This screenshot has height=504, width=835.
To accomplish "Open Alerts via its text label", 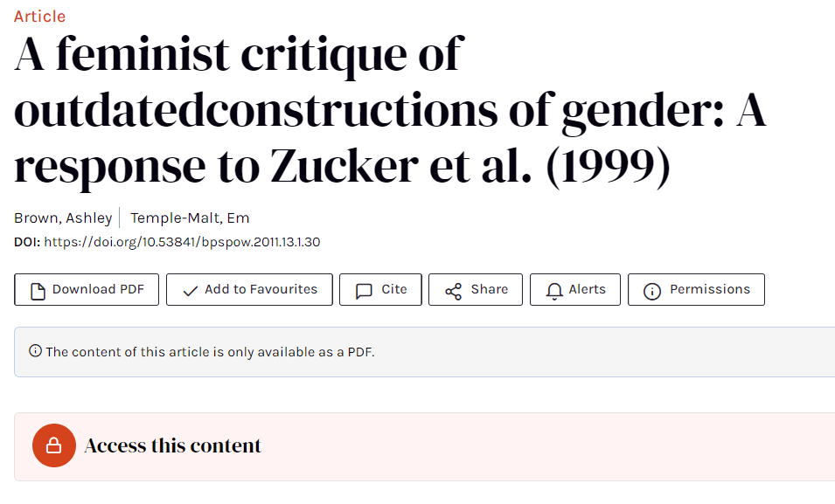I will 587,289.
